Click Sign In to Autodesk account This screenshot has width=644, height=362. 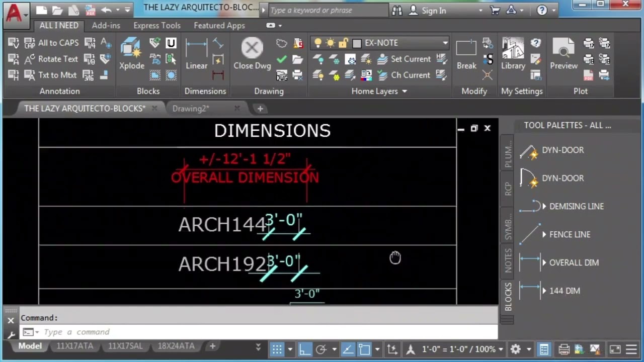[x=428, y=10]
